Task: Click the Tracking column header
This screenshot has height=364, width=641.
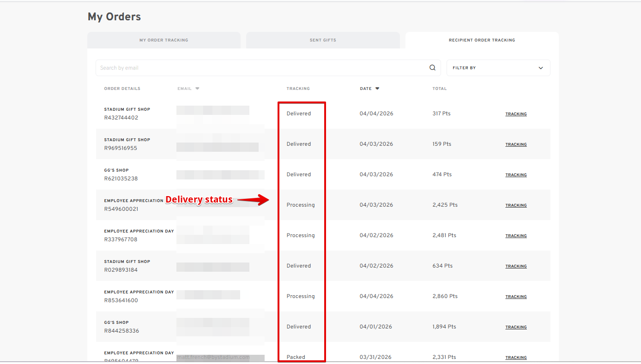Action: pos(298,89)
